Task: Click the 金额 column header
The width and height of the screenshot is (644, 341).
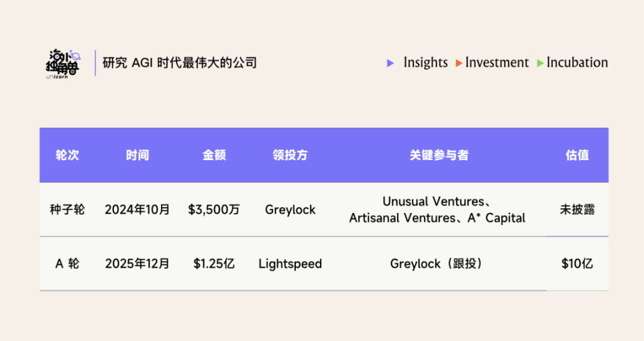Action: (214, 155)
